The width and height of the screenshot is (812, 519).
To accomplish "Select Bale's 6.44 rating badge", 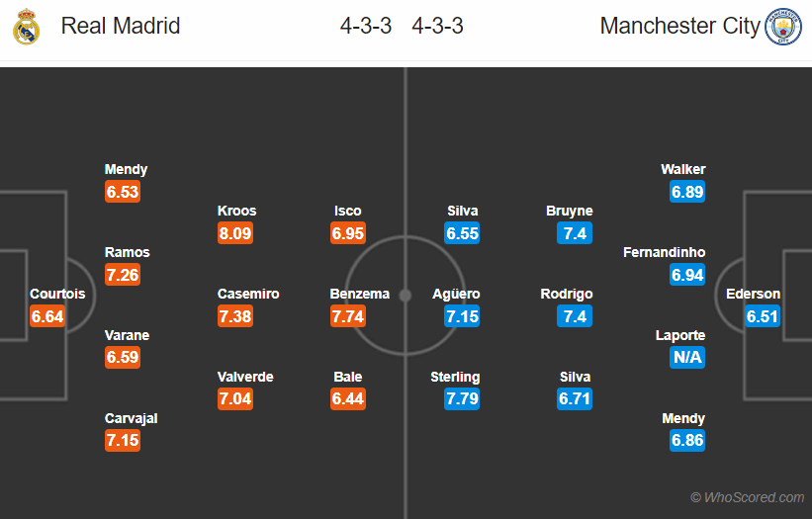I will 348,399.
